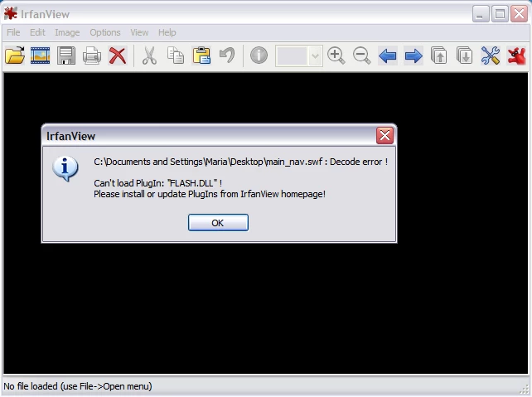Click the red IrfanView About mascot icon
532x397 pixels.
click(516, 56)
